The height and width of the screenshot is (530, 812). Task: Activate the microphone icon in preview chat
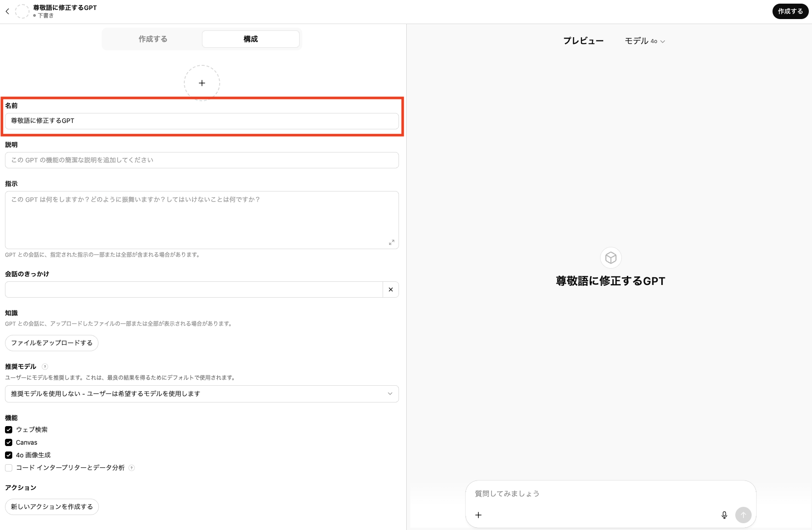pyautogui.click(x=724, y=515)
